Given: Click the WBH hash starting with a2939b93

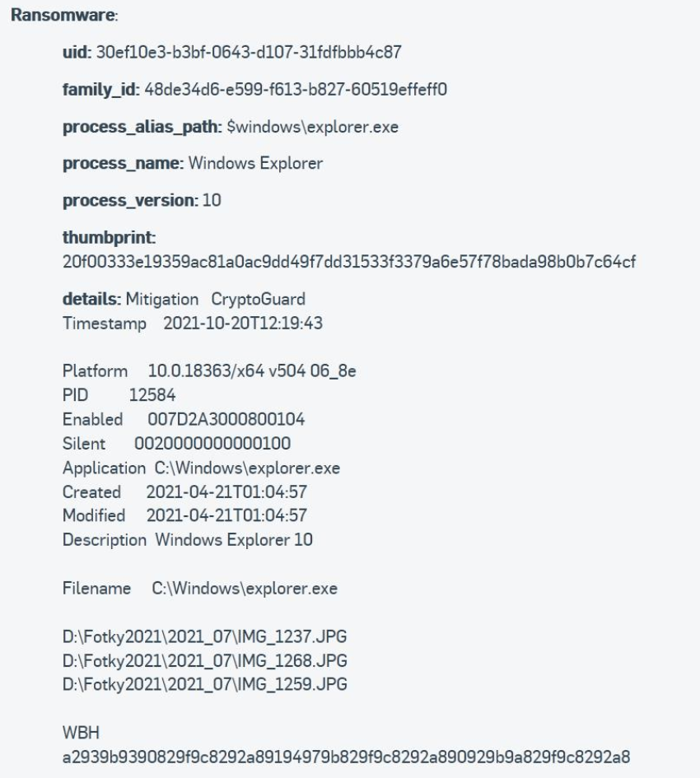Looking at the screenshot, I should [346, 757].
